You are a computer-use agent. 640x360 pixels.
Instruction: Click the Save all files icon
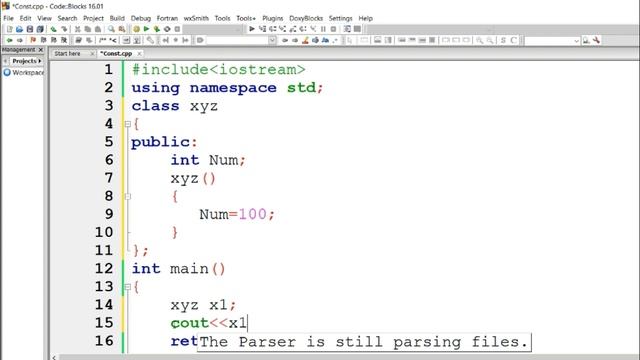40,29
